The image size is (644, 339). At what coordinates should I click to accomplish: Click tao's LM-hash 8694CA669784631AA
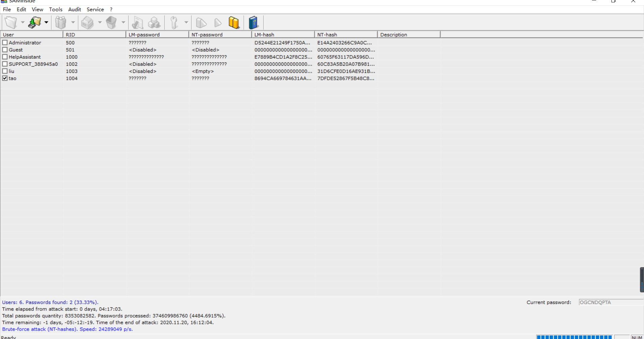pyautogui.click(x=283, y=78)
